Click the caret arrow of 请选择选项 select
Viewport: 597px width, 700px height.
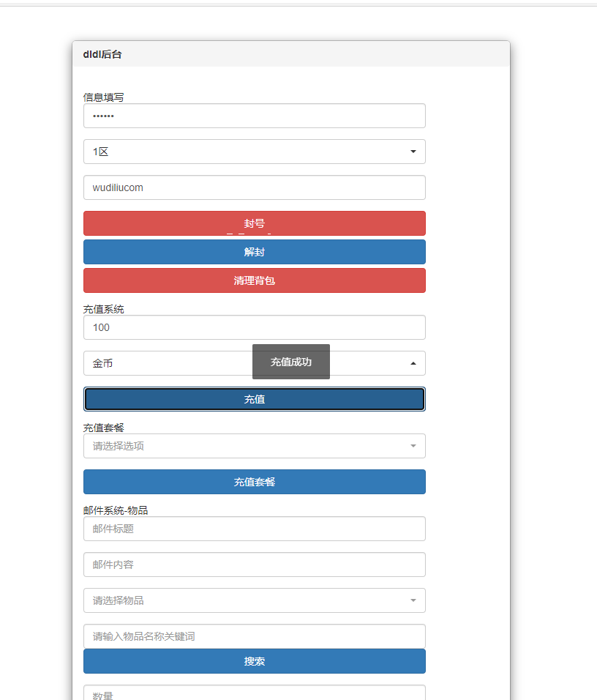(413, 446)
